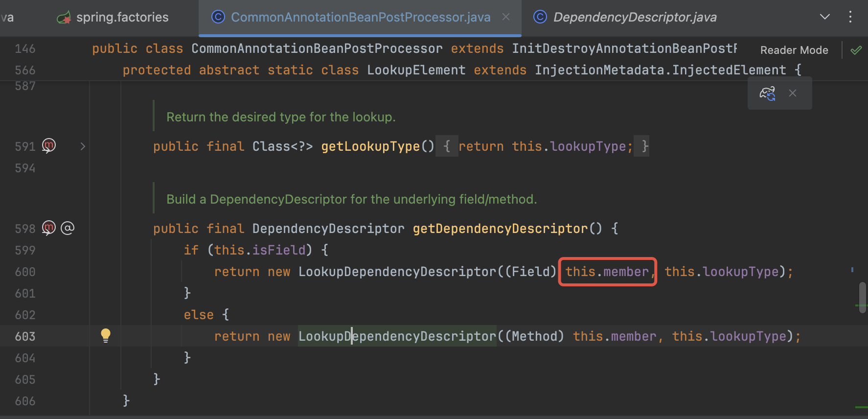Click line number 603 in the gutter

coord(25,336)
